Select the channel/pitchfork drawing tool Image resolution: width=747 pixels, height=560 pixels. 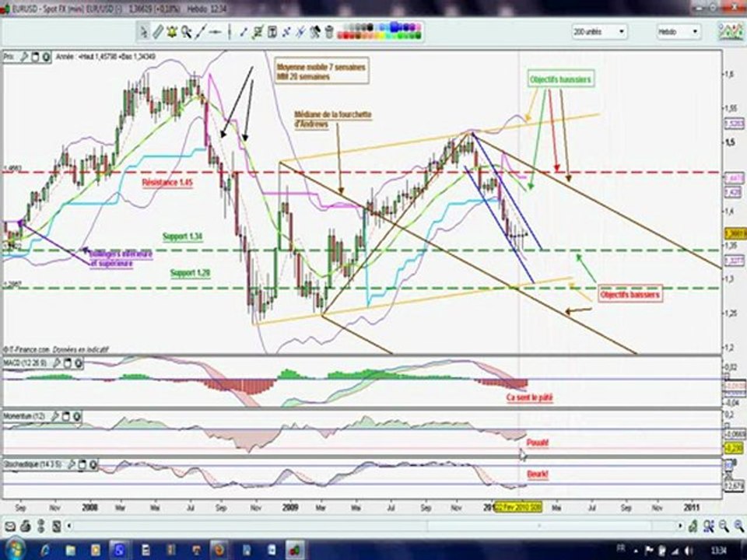[258, 32]
